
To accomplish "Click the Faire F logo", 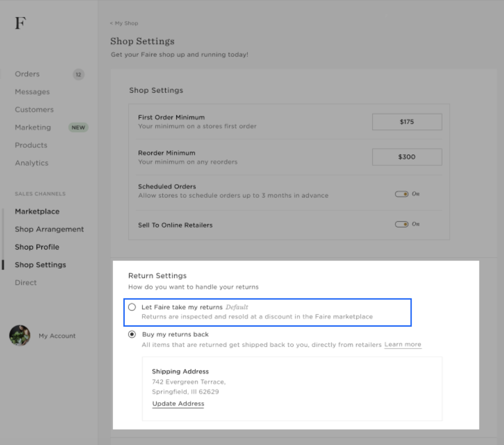I will coord(21,23).
